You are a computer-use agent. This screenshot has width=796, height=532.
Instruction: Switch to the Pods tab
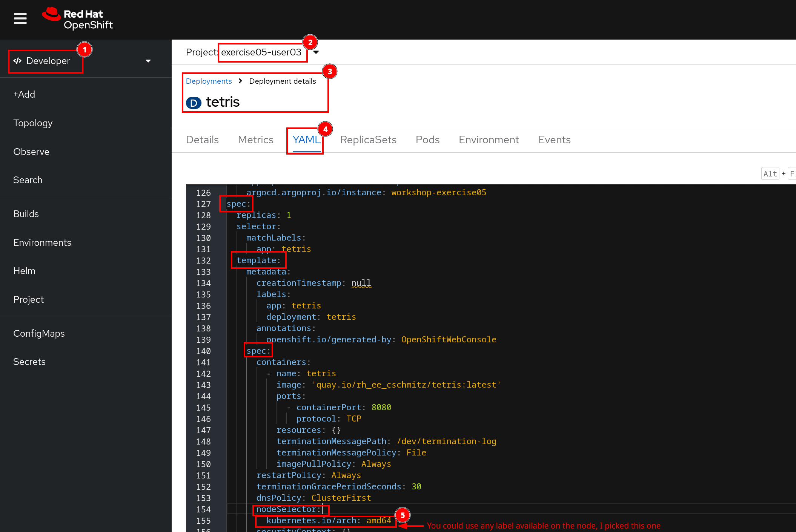[427, 140]
